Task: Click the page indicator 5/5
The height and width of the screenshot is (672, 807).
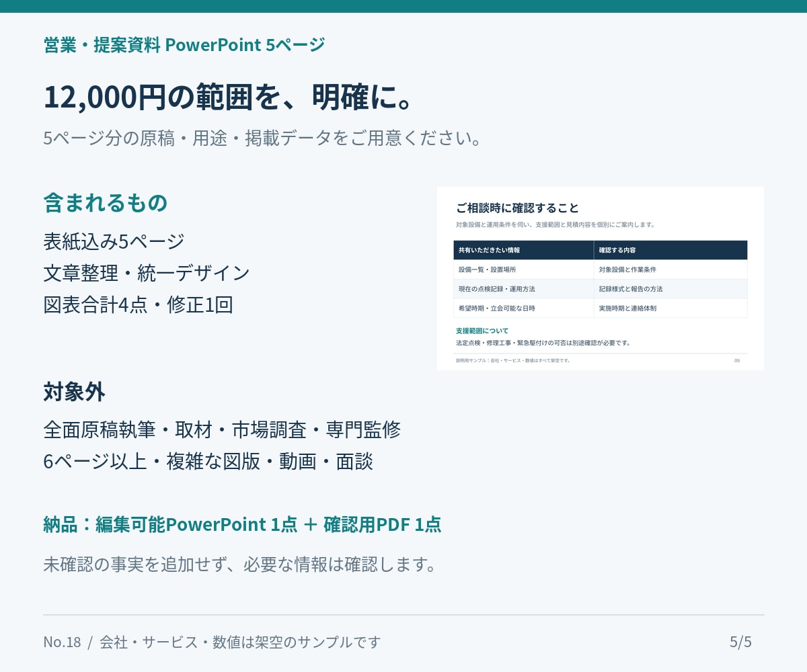Action: pos(740,642)
